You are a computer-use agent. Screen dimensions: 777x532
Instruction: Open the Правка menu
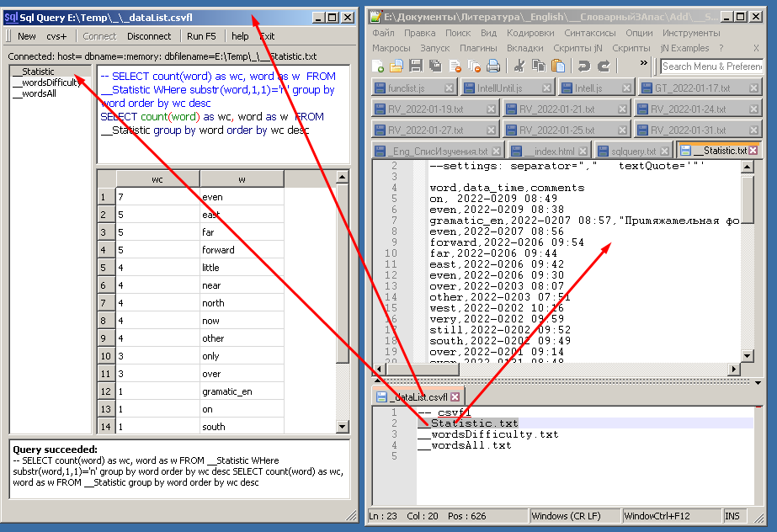pyautogui.click(x=420, y=33)
